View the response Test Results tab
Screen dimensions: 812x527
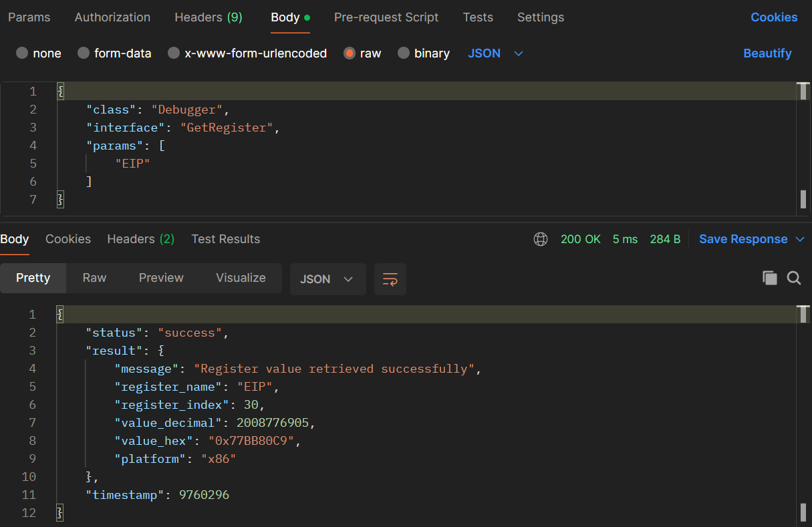225,239
